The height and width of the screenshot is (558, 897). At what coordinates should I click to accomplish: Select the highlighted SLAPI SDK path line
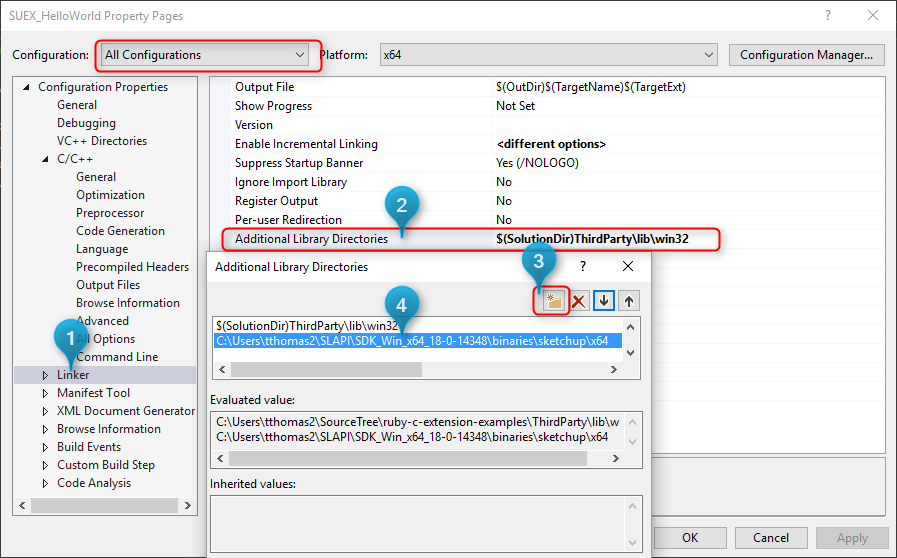point(411,341)
